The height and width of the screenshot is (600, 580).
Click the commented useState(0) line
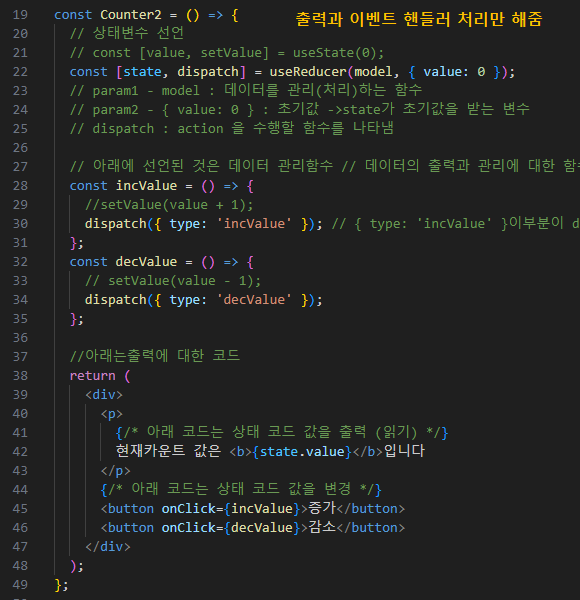coord(227,53)
